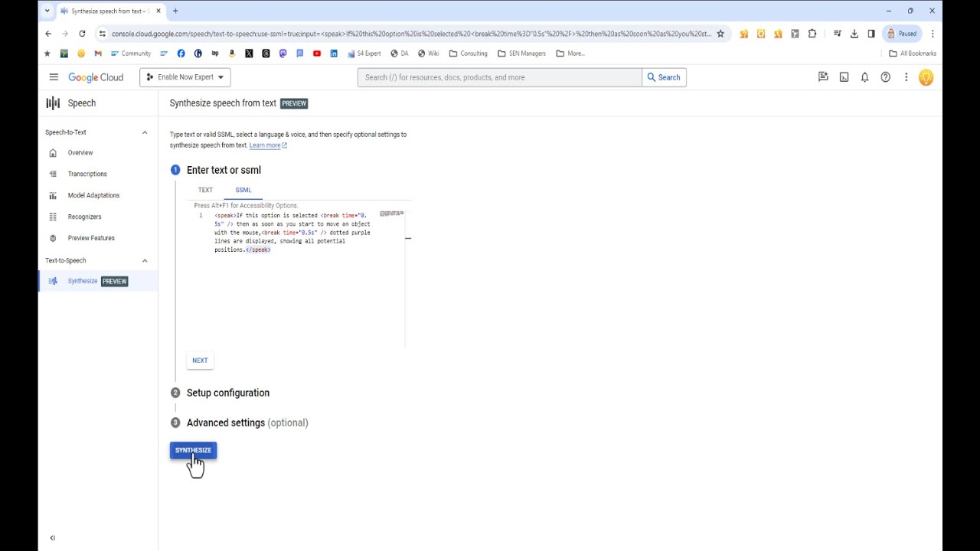Open the Learn more link

pos(268,145)
